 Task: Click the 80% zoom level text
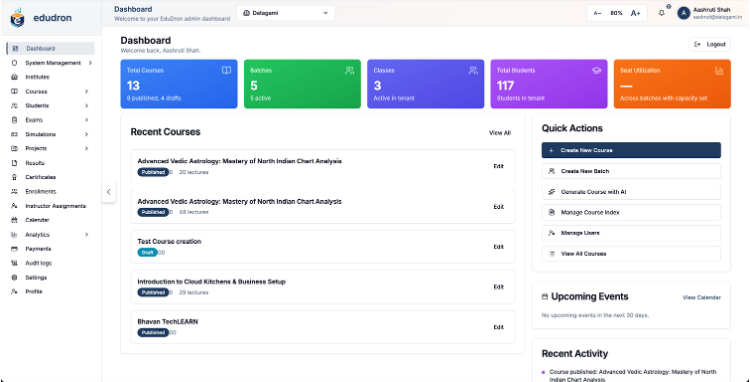tap(616, 13)
